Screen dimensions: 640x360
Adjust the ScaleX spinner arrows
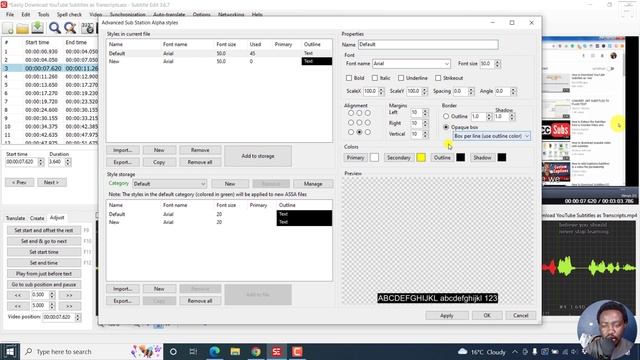tap(381, 91)
